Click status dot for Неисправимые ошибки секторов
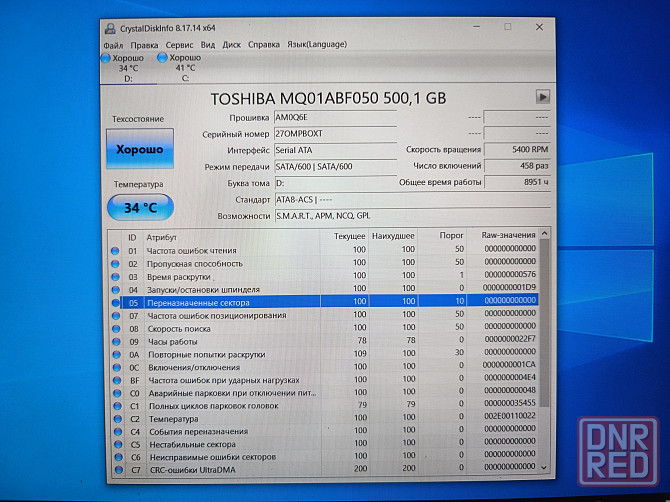Viewport: 670px width, 502px height. click(118, 457)
